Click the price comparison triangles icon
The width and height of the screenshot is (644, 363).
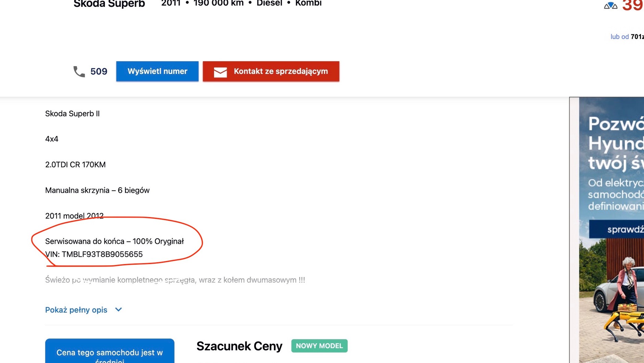(x=610, y=5)
